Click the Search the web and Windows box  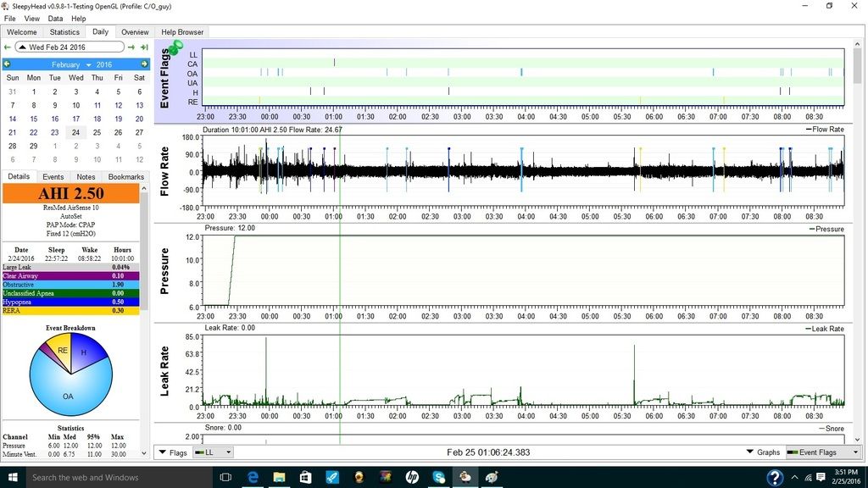click(x=119, y=477)
